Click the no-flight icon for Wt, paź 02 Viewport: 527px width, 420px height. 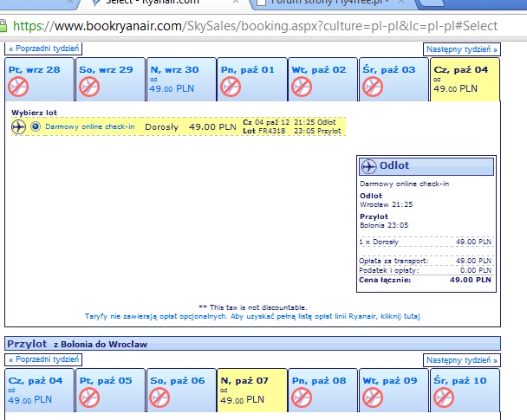coord(302,87)
